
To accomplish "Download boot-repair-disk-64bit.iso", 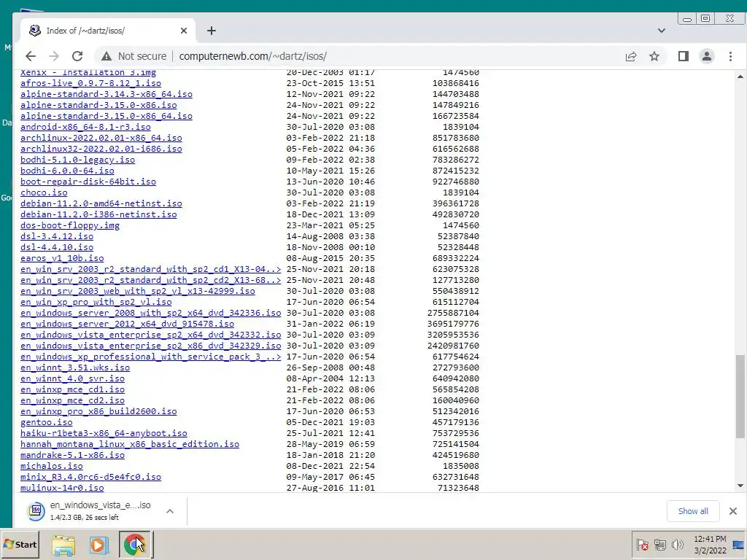I will coord(88,182).
